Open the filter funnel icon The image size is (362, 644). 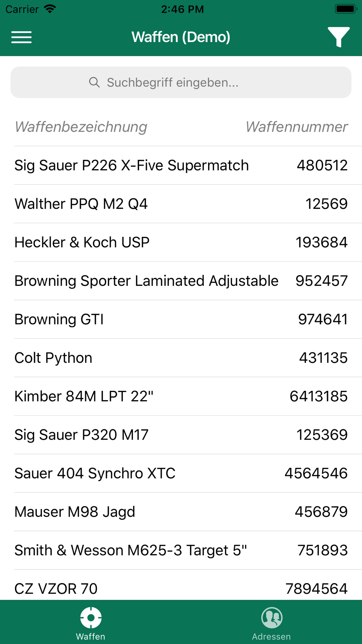pos(338,37)
